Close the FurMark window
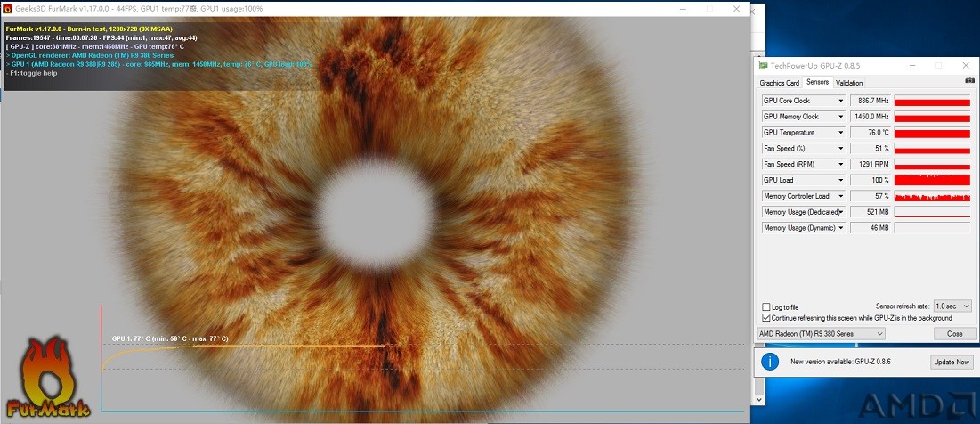This screenshot has width=980, height=424. coord(737,9)
